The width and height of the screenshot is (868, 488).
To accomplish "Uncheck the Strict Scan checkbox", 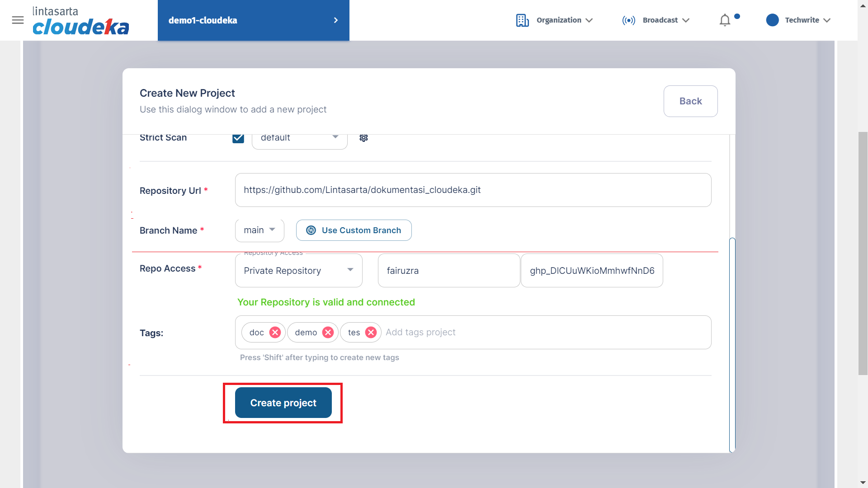I will tap(238, 138).
